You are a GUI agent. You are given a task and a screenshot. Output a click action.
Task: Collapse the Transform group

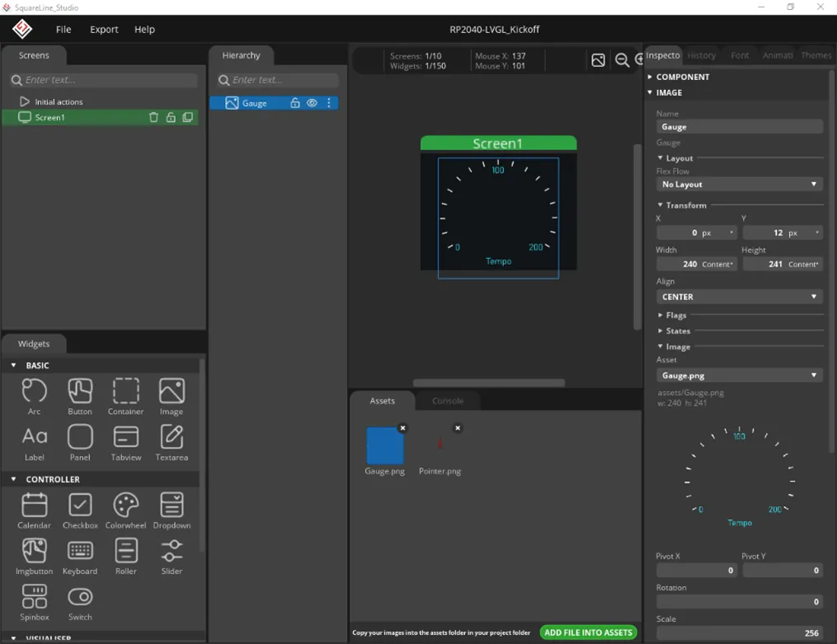coord(661,204)
